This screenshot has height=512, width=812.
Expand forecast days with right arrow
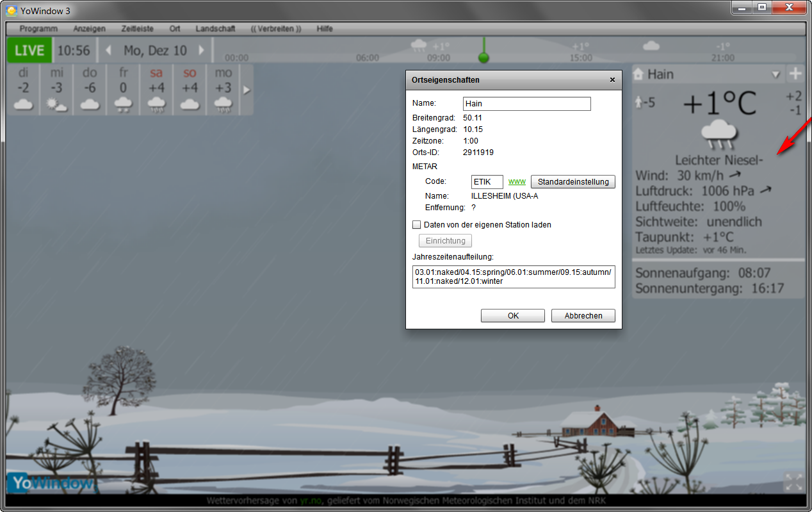pos(246,90)
